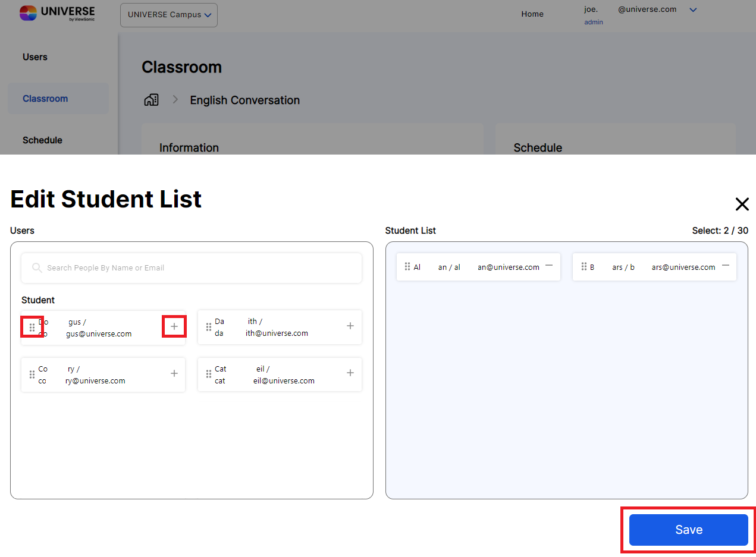The image size is (756, 557).
Task: Click drag handle of ith@universe.com card
Action: click(209, 327)
